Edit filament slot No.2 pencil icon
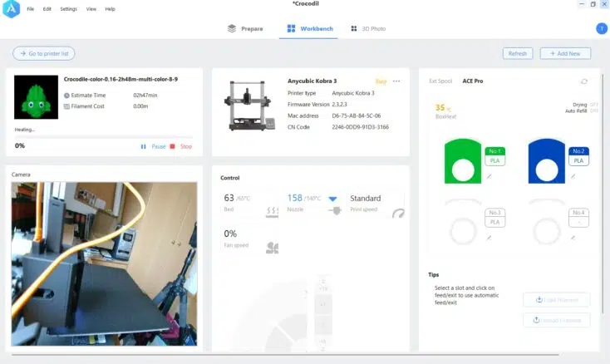 573,176
